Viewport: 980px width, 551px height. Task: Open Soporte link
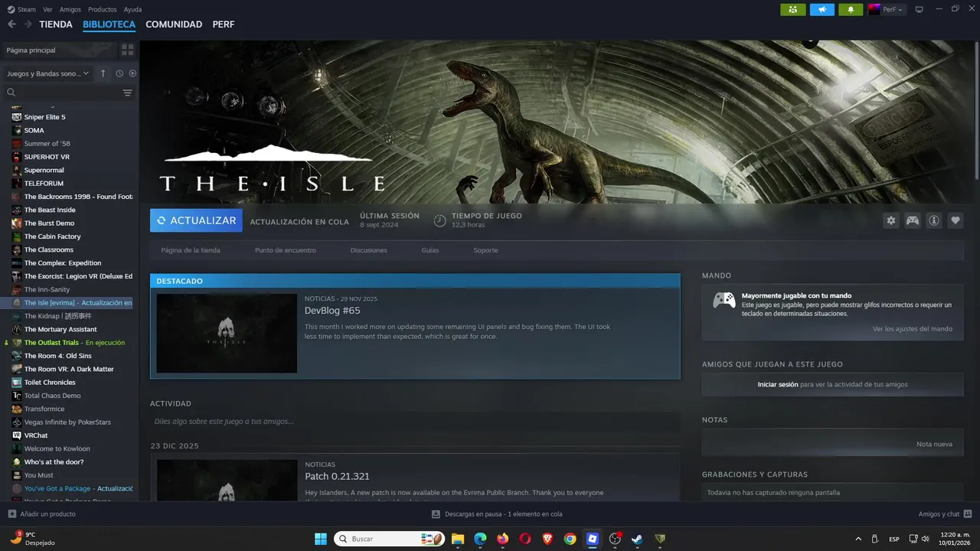[485, 250]
